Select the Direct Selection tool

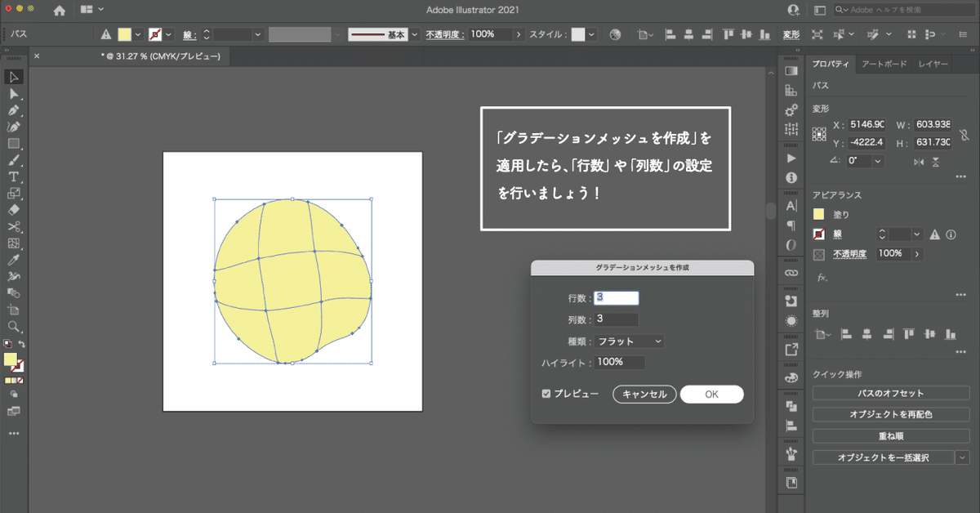14,94
